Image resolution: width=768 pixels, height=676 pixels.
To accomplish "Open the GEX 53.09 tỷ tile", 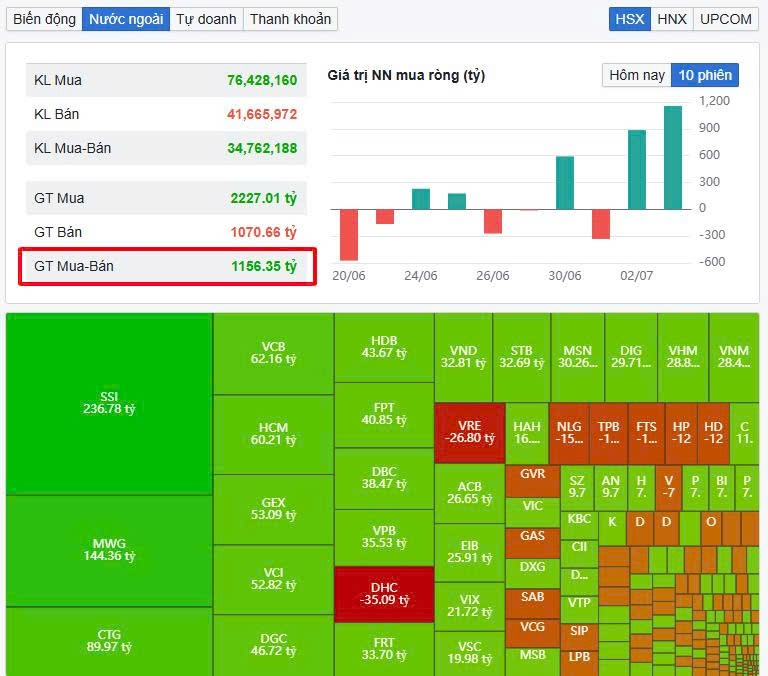I will pos(273,509).
